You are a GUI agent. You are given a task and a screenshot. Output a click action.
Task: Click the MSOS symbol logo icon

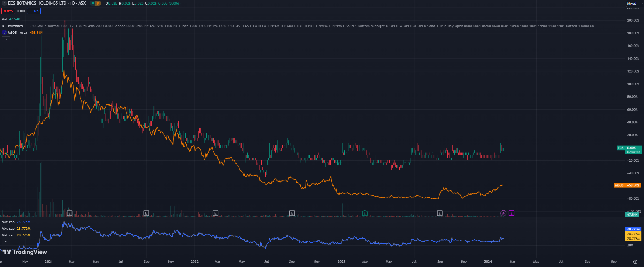point(4,32)
